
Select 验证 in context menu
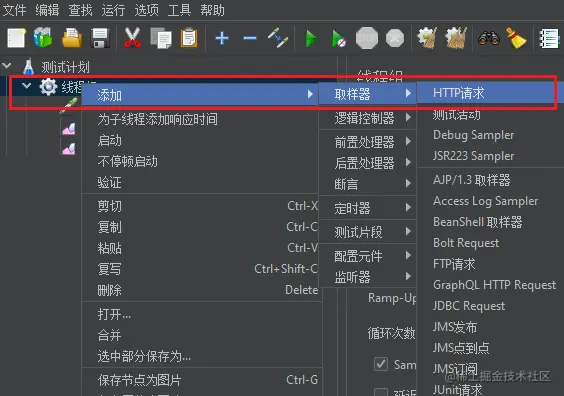click(200, 182)
